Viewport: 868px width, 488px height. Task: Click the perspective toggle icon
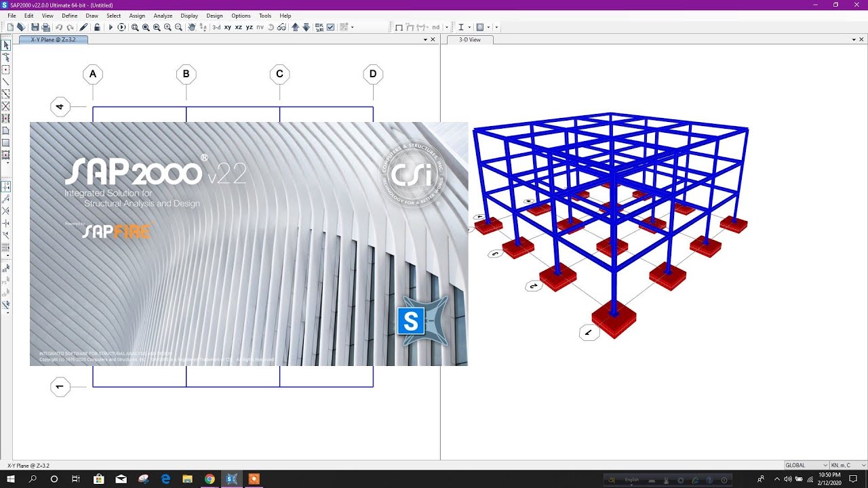[x=281, y=27]
